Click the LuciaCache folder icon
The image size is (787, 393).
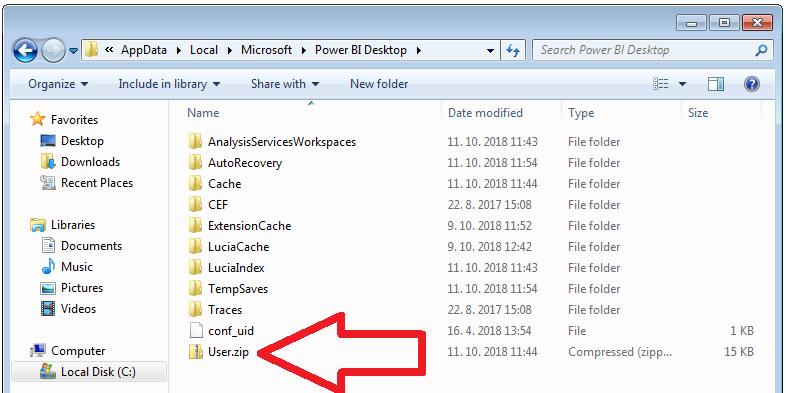195,247
